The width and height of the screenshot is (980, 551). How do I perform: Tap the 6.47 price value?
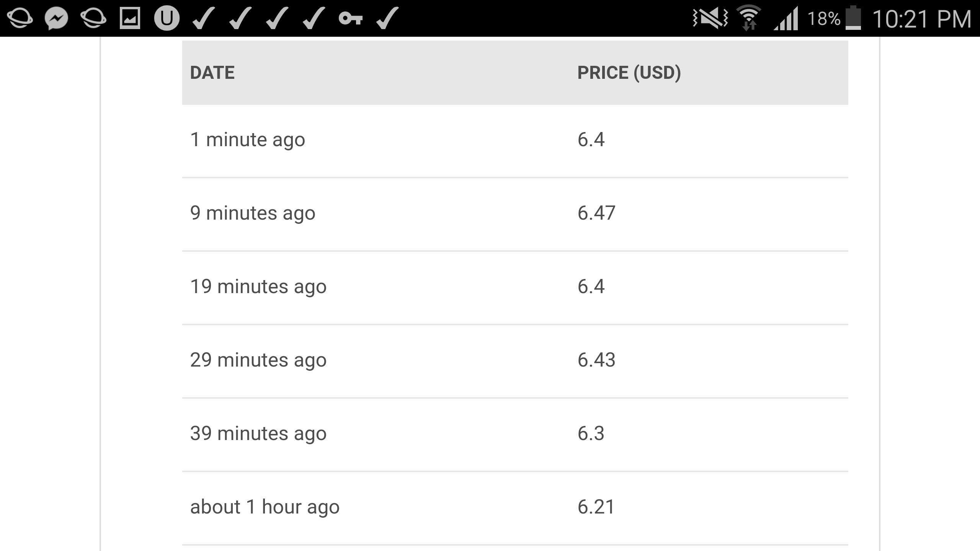(596, 213)
